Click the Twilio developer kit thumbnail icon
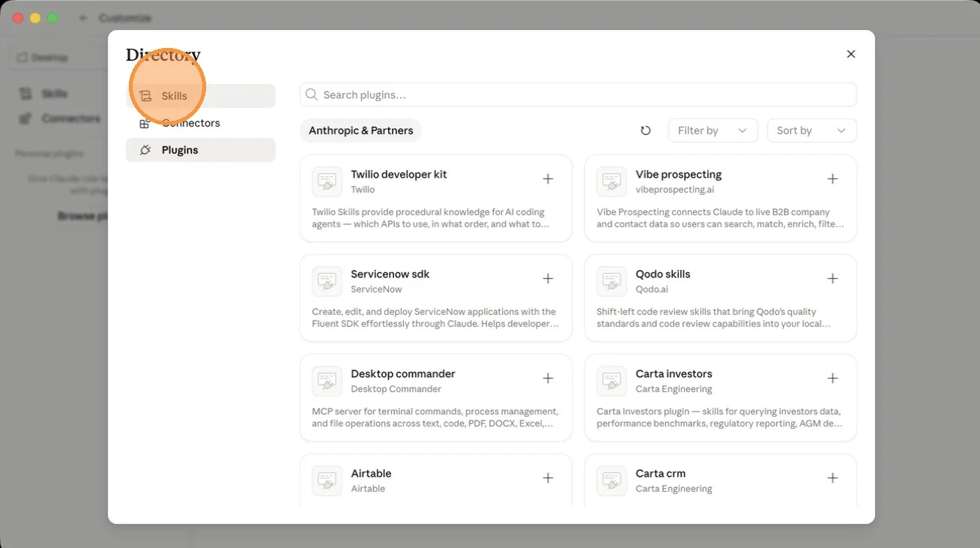 coord(327,181)
